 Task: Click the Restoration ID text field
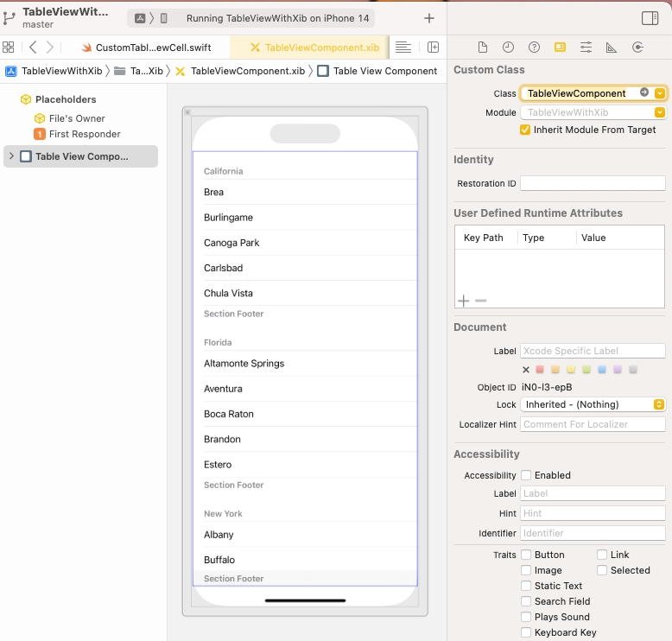click(593, 183)
